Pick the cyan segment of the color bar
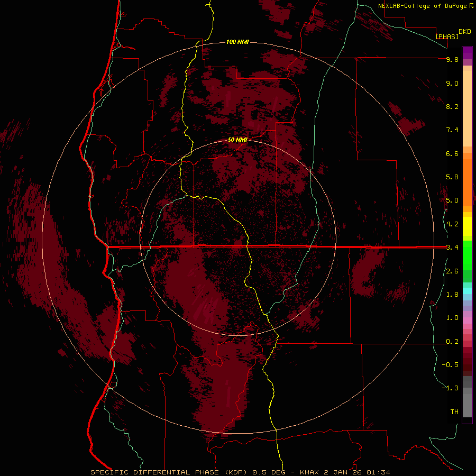 click(467, 291)
